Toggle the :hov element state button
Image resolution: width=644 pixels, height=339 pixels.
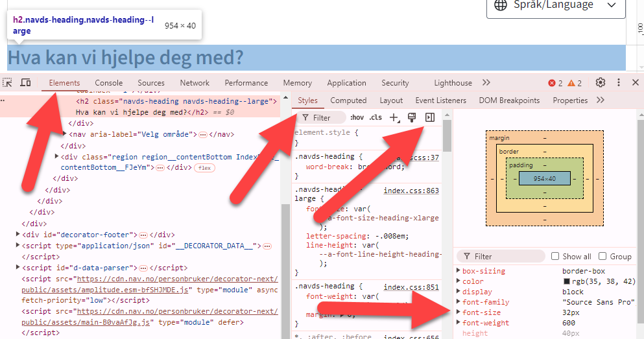coord(357,117)
